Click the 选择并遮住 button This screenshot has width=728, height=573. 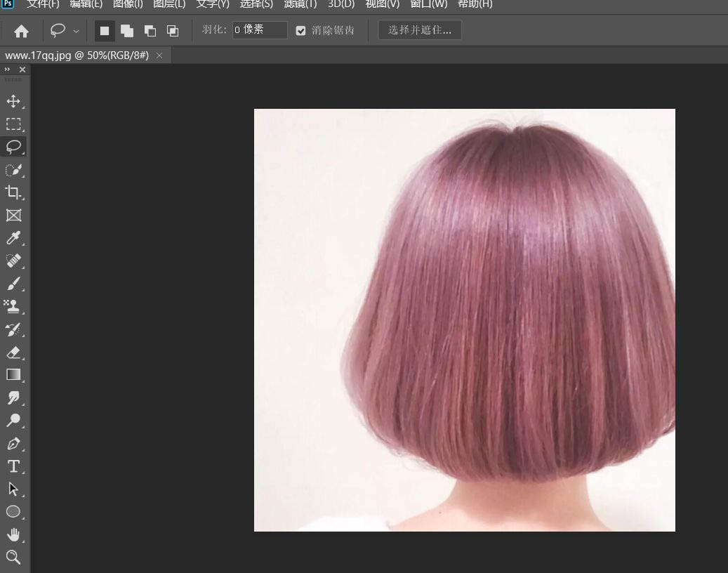[419, 30]
